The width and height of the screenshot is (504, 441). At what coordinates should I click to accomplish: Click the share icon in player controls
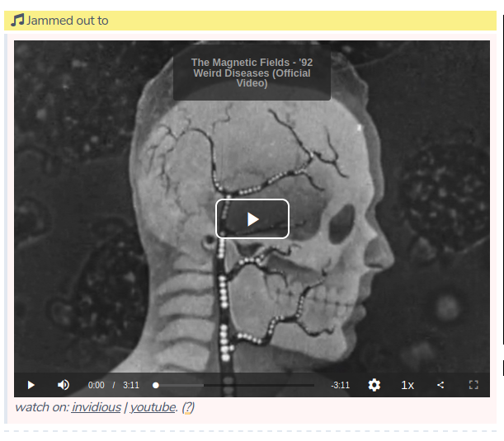click(440, 385)
